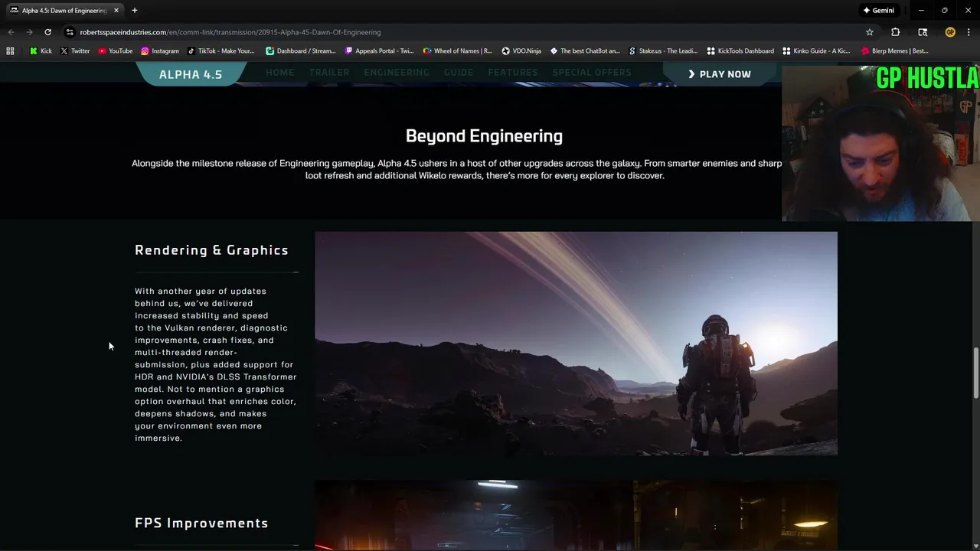Image resolution: width=980 pixels, height=551 pixels.
Task: Go to SPECIAL OFFERS in the page navigation
Action: point(592,73)
